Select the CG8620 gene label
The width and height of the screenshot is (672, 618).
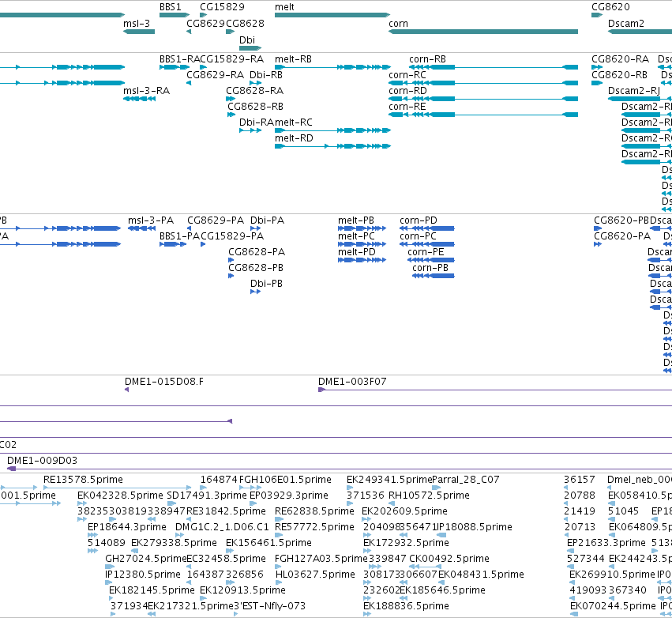(610, 7)
